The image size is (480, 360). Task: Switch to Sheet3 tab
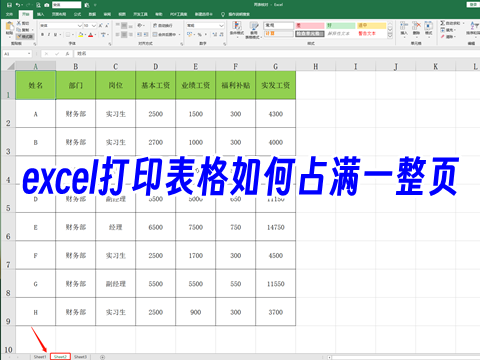point(80,357)
